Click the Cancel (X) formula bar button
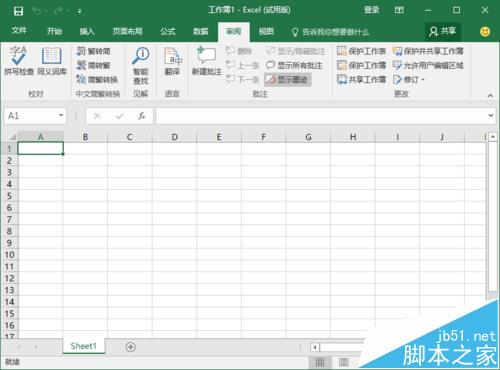This screenshot has width=500, height=370. click(97, 116)
